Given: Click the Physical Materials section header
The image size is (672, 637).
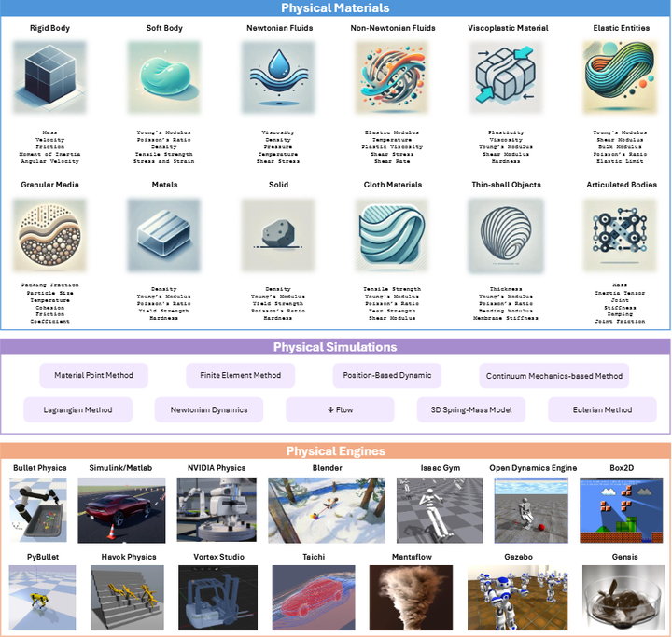Looking at the screenshot, I should click(x=335, y=7).
